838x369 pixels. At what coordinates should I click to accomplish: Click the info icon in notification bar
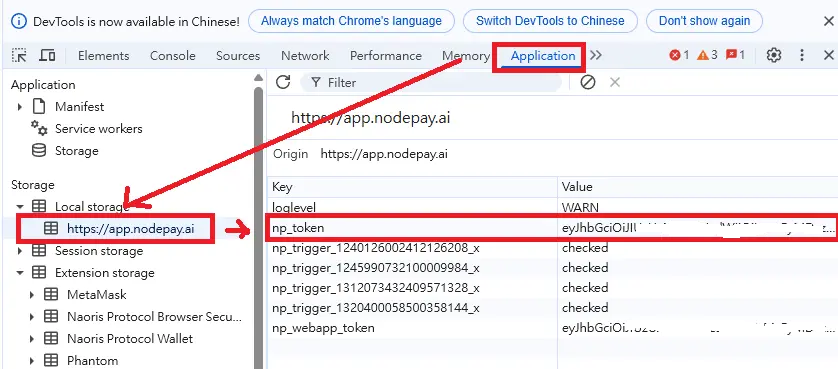(x=19, y=21)
